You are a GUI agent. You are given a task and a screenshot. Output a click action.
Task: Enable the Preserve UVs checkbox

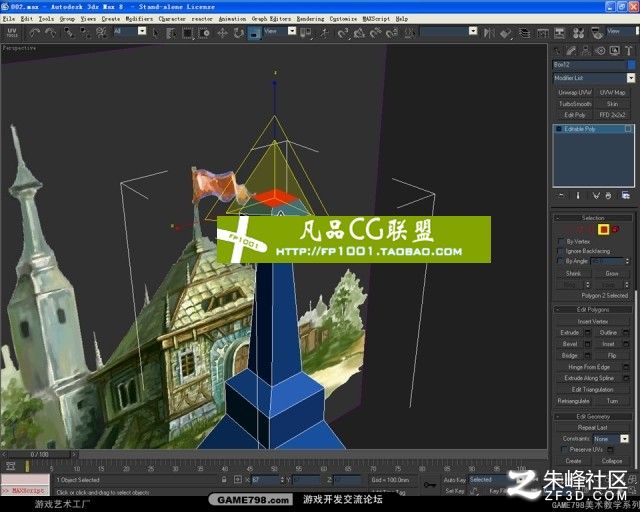point(564,450)
